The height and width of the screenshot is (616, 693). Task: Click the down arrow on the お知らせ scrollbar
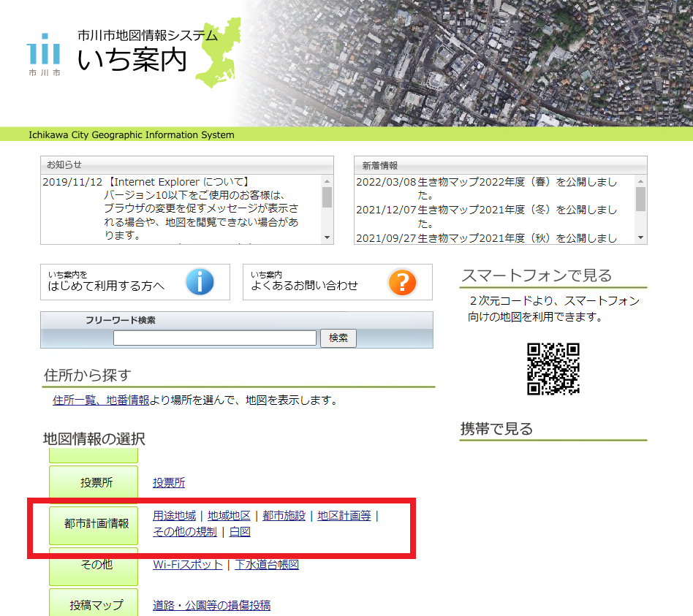tap(327, 238)
